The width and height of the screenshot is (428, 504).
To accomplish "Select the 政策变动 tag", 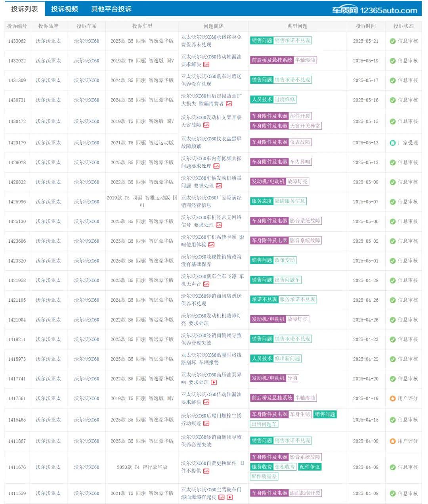I will 285,260.
